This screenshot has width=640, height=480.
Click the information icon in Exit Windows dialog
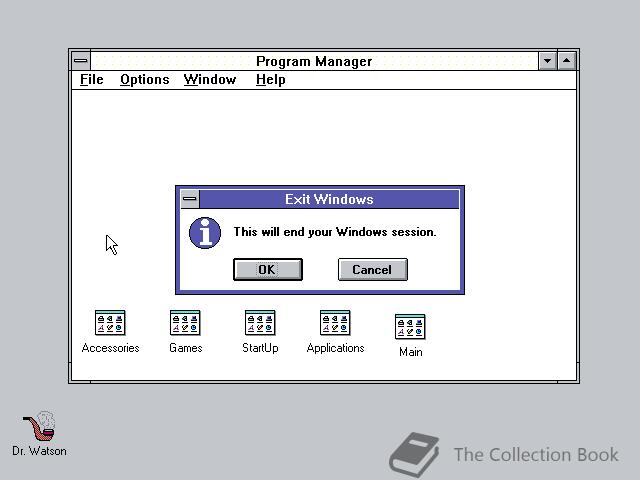(x=205, y=233)
